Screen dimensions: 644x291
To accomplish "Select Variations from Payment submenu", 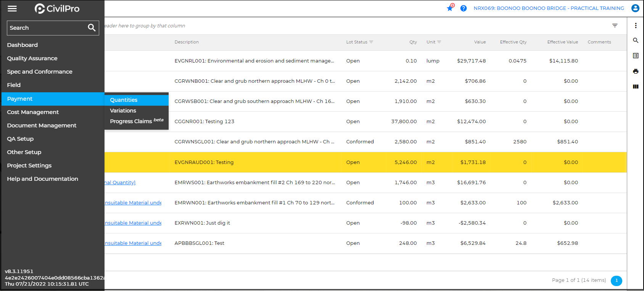I will point(123,111).
